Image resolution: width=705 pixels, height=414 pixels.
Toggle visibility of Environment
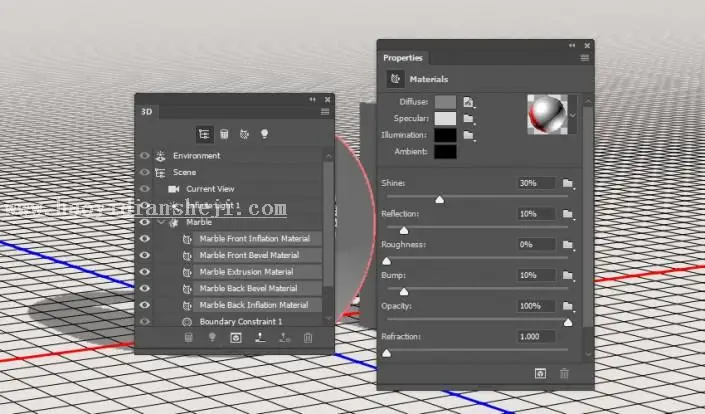coord(144,156)
